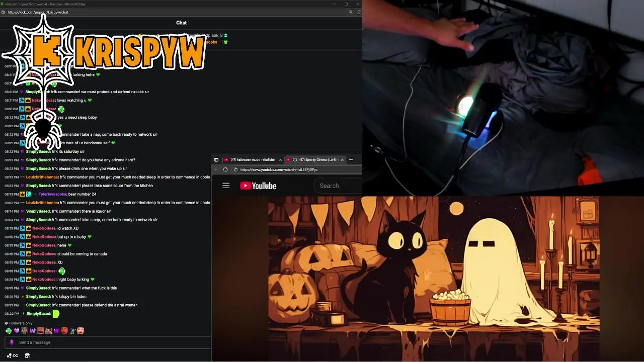Close the halloween music YouTube tab
The width and height of the screenshot is (644, 362).
point(280,160)
